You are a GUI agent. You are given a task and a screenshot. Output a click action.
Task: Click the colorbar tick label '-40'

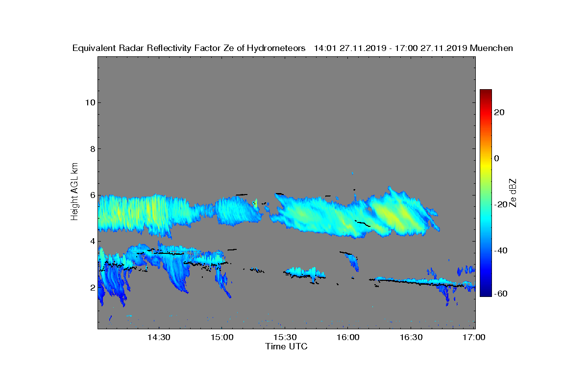(501, 250)
